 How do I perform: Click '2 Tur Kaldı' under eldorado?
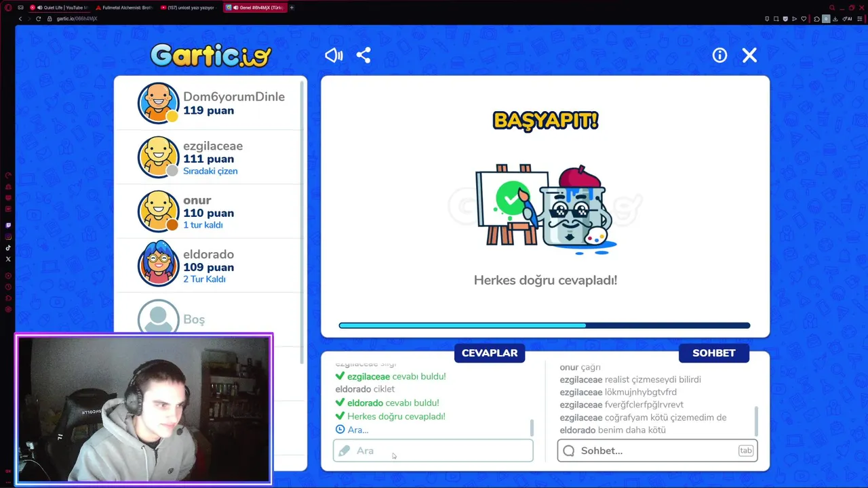pyautogui.click(x=204, y=279)
